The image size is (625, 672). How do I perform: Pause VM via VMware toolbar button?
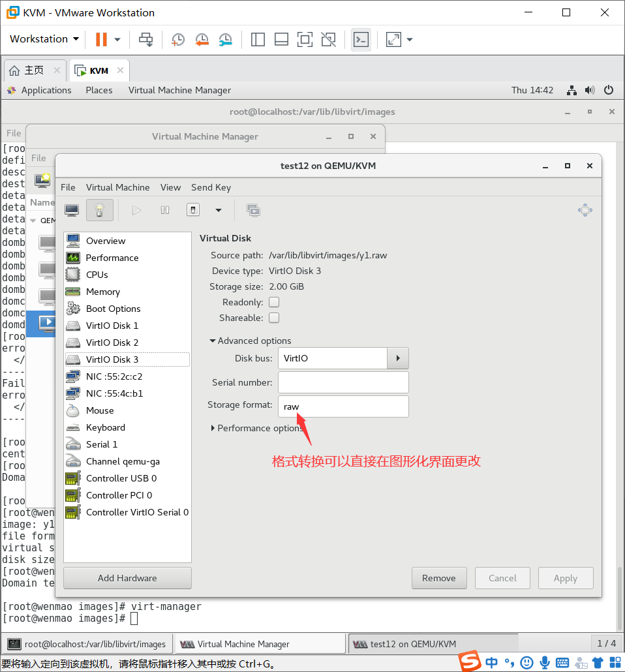[101, 39]
